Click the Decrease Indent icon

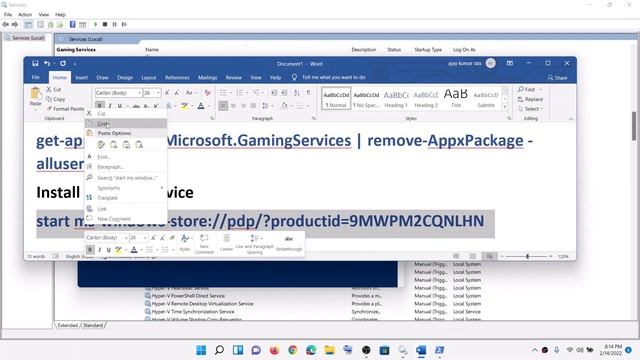point(274,93)
